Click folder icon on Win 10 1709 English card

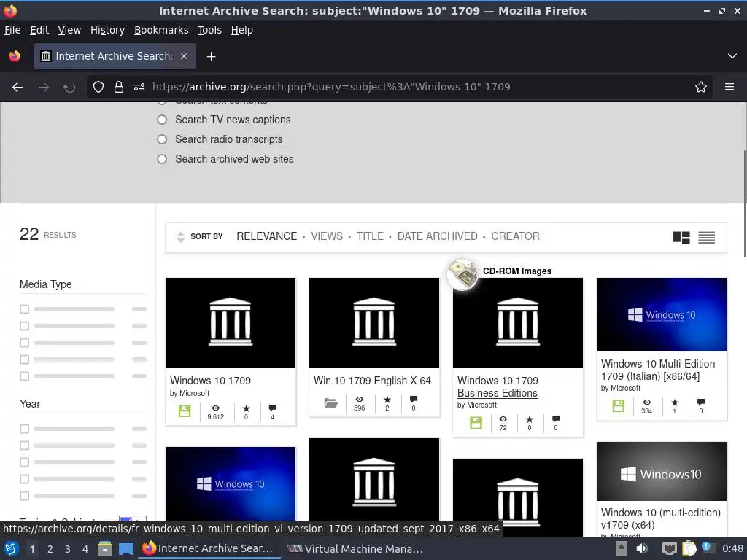pos(330,402)
